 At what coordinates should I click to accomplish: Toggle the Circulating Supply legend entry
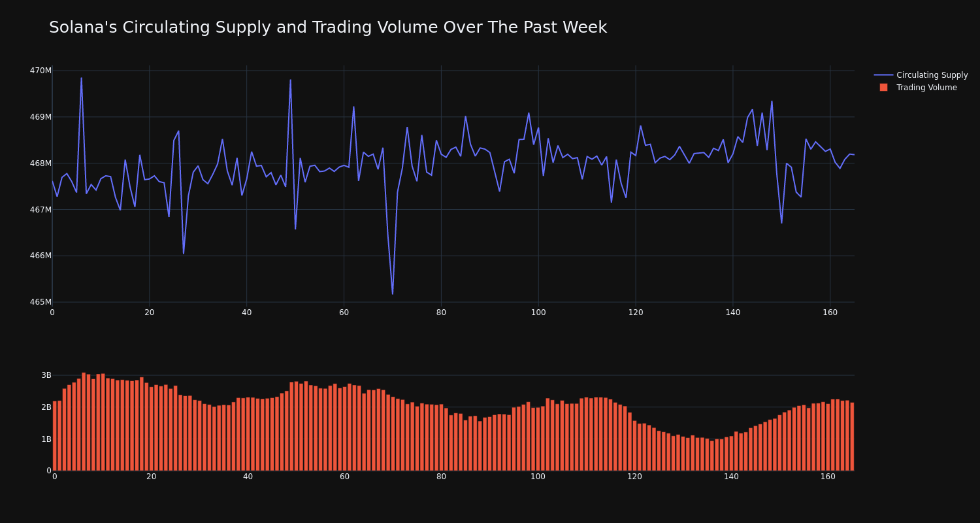pyautogui.click(x=921, y=75)
